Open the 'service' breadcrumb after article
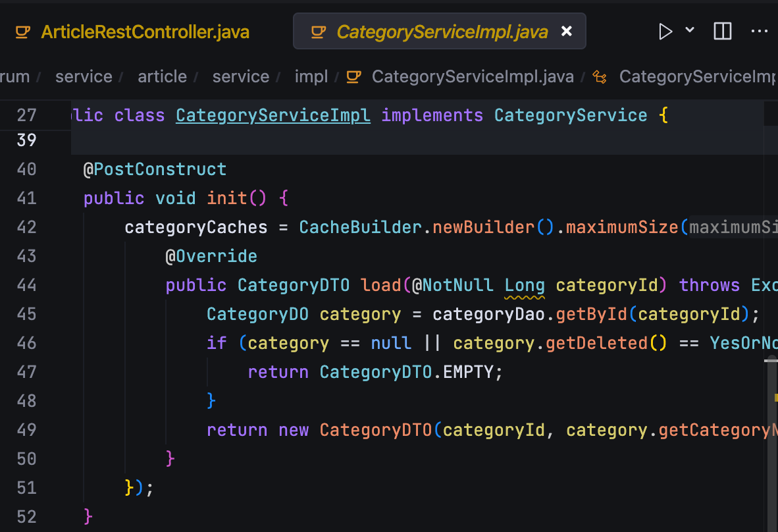778x532 pixels. pos(241,76)
